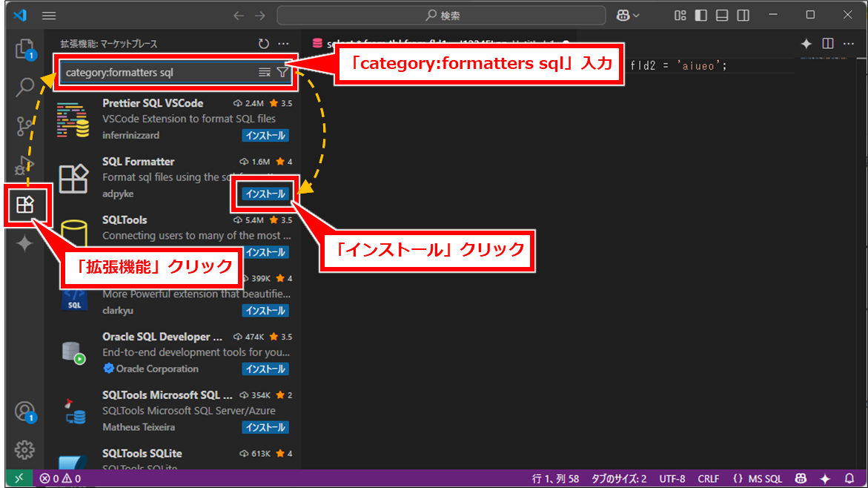Toggle the bottom panel
The width and height of the screenshot is (868, 488).
coord(722,16)
